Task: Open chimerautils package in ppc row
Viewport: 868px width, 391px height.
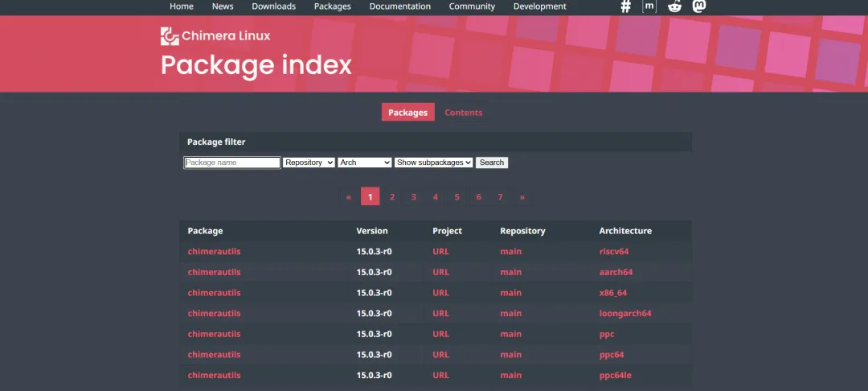Action: pos(215,334)
